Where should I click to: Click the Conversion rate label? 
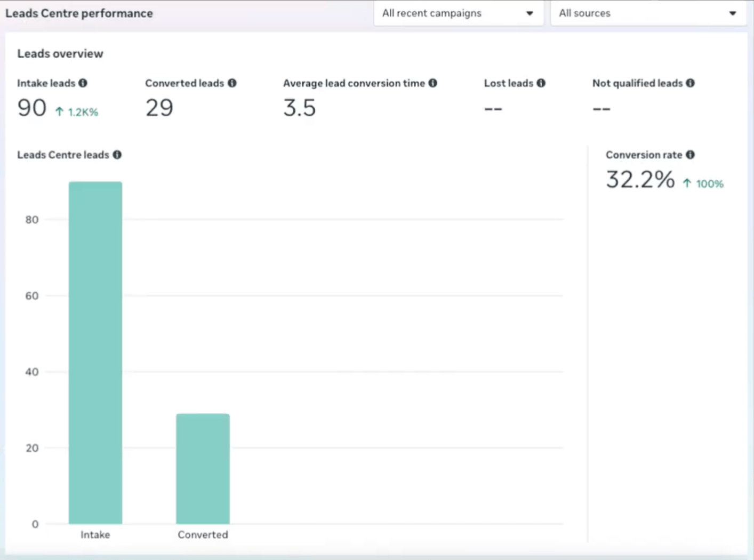click(644, 155)
